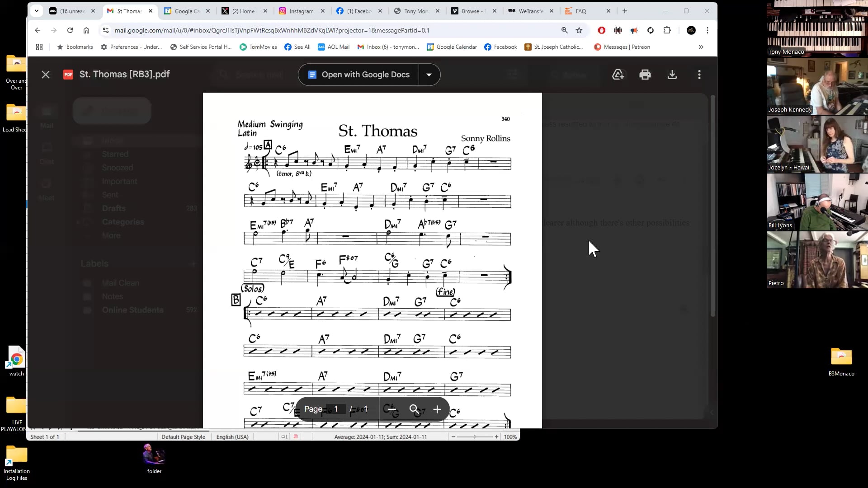Zoom out on the PDF page
This screenshot has height=488, width=868.
[x=414, y=409]
